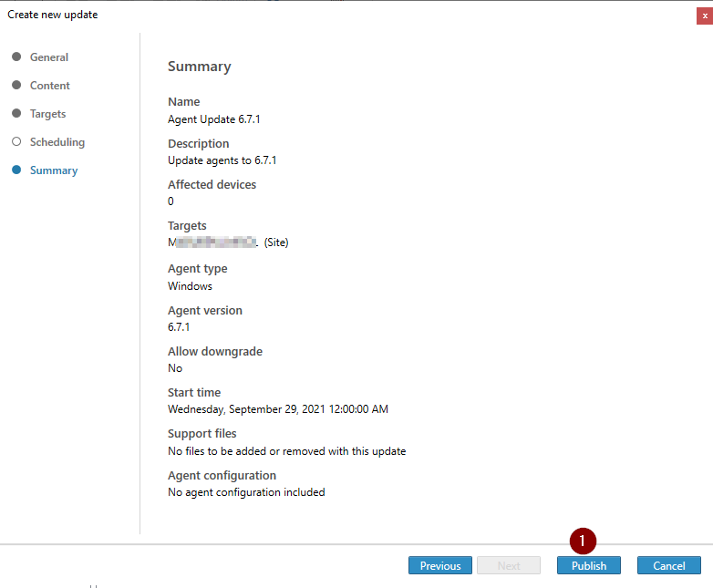Click the Previous button

click(x=440, y=565)
